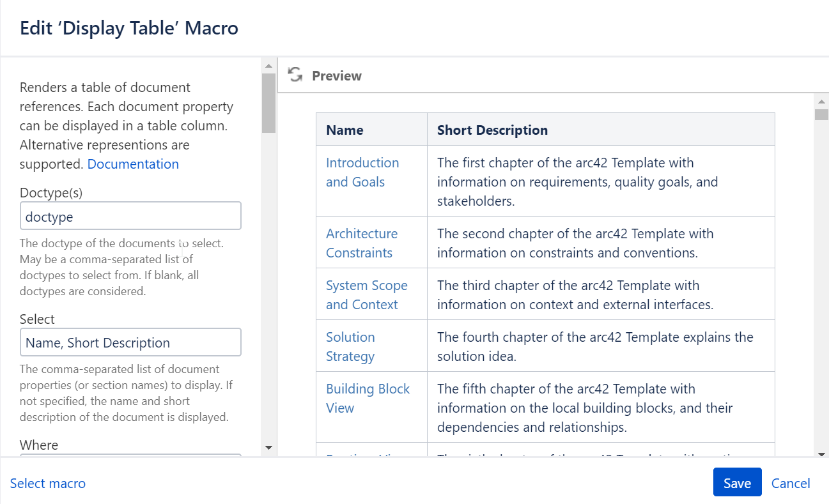Screen dimensions: 829x504
Task: Click Select macro to change macro type
Action: 47,484
